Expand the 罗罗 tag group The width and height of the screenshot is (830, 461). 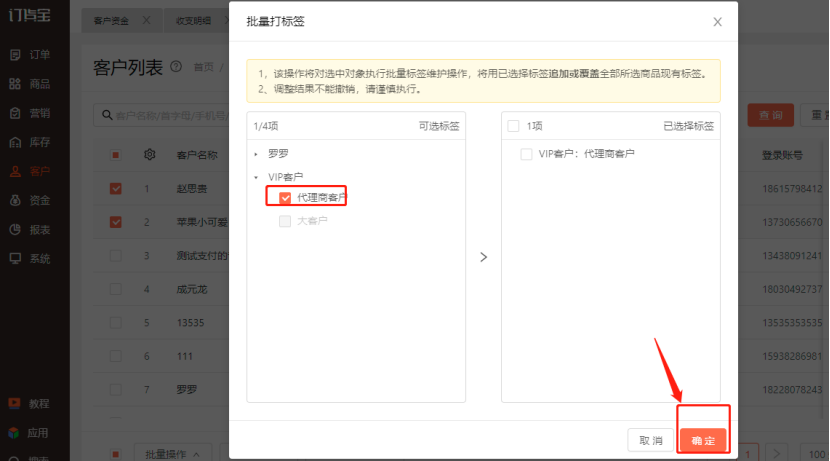(x=256, y=154)
